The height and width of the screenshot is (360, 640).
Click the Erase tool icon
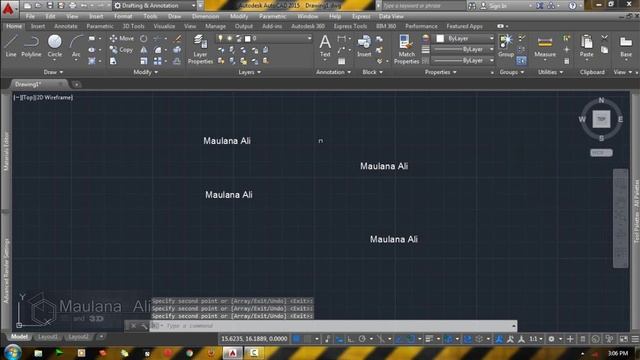point(178,38)
